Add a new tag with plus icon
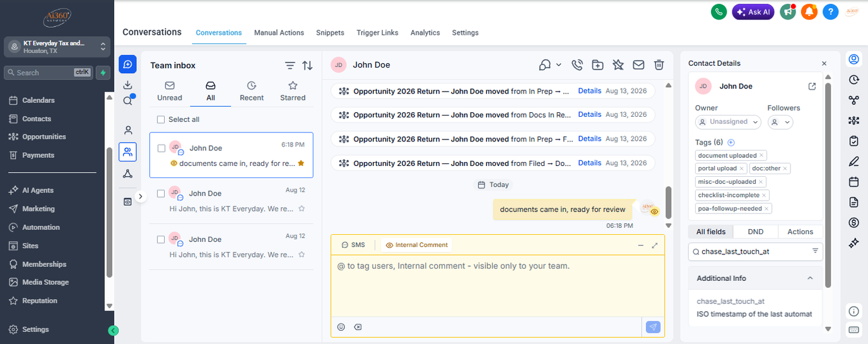The width and height of the screenshot is (868, 344). pos(731,143)
